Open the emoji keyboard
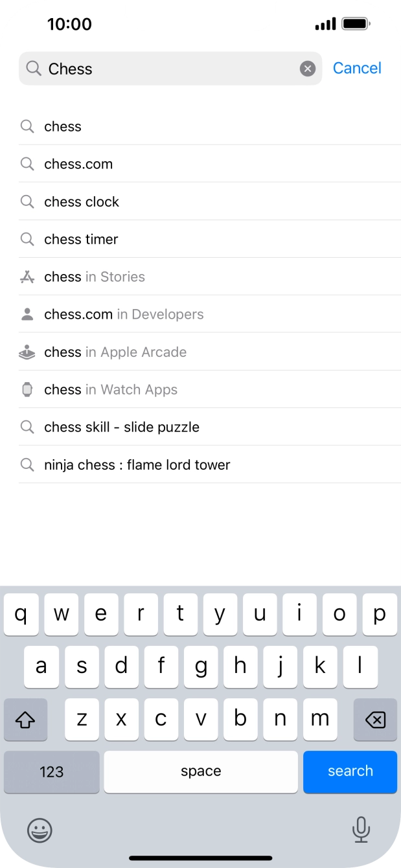This screenshot has width=401, height=868. pyautogui.click(x=40, y=830)
